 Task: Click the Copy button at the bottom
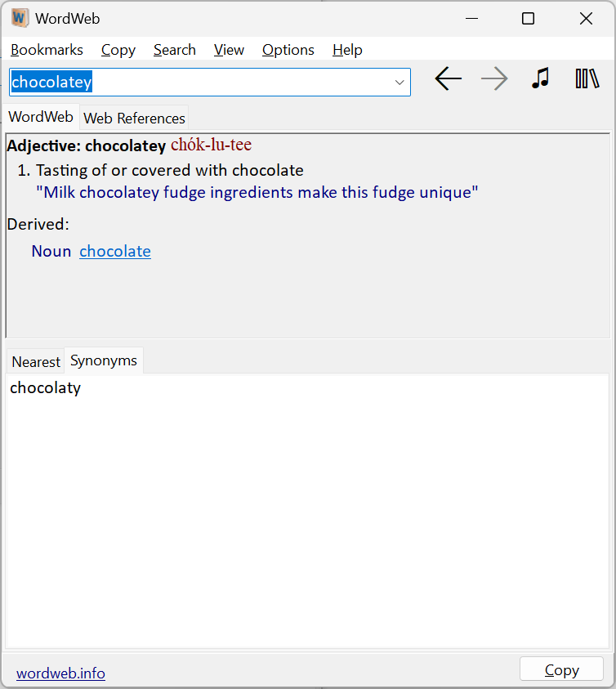click(x=561, y=669)
